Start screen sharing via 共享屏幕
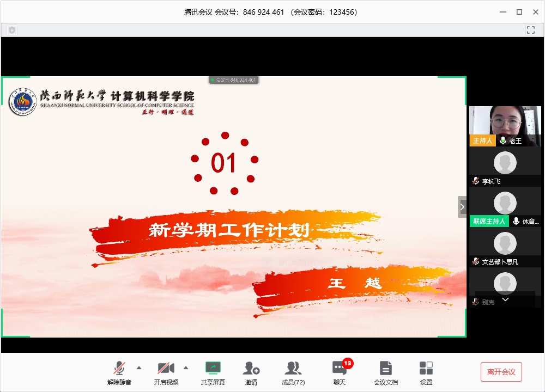 (213, 372)
